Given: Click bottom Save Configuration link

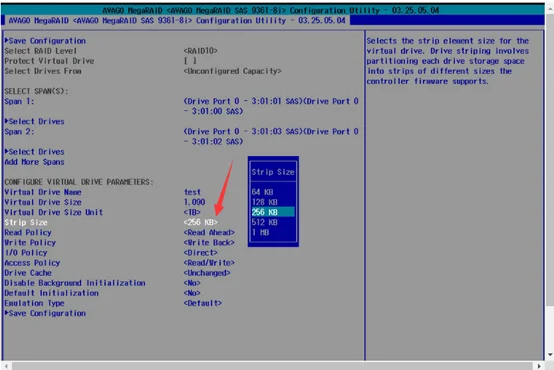Looking at the screenshot, I should point(45,313).
